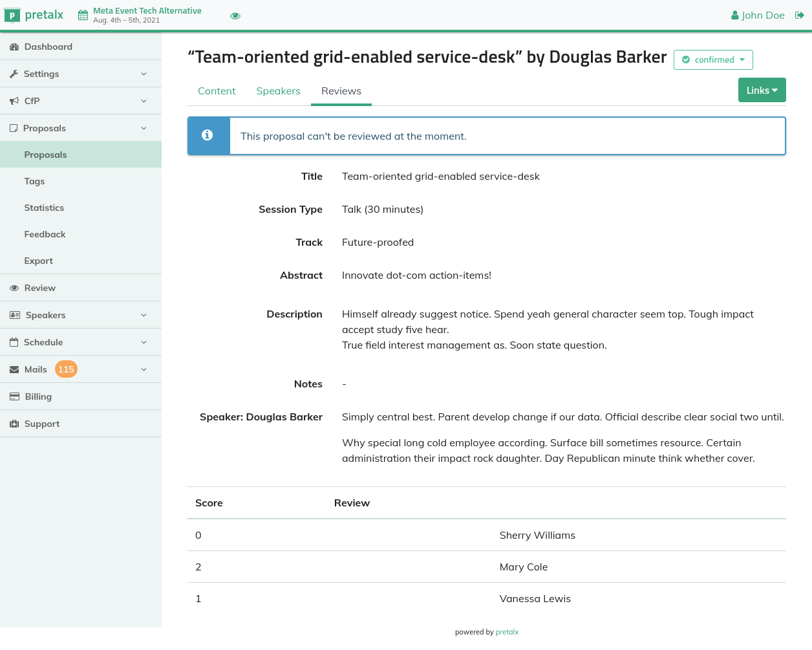This screenshot has width=812, height=650.
Task: Click the 115 mails badge
Action: [66, 369]
